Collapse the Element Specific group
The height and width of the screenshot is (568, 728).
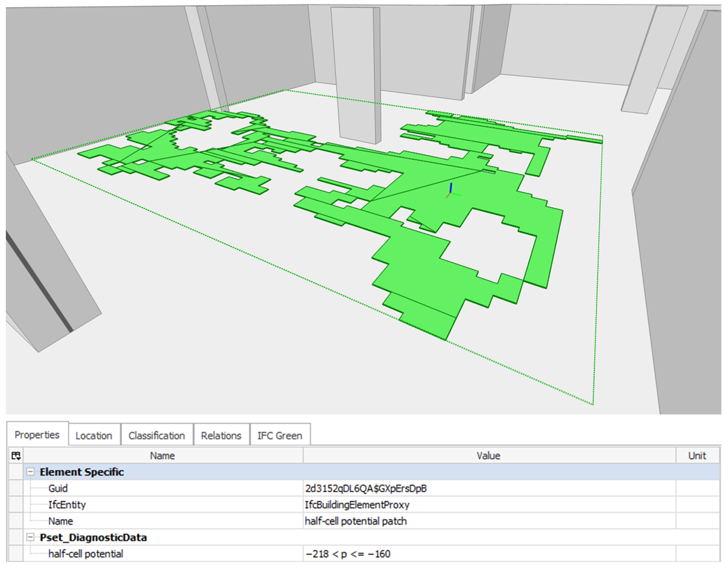pos(30,472)
